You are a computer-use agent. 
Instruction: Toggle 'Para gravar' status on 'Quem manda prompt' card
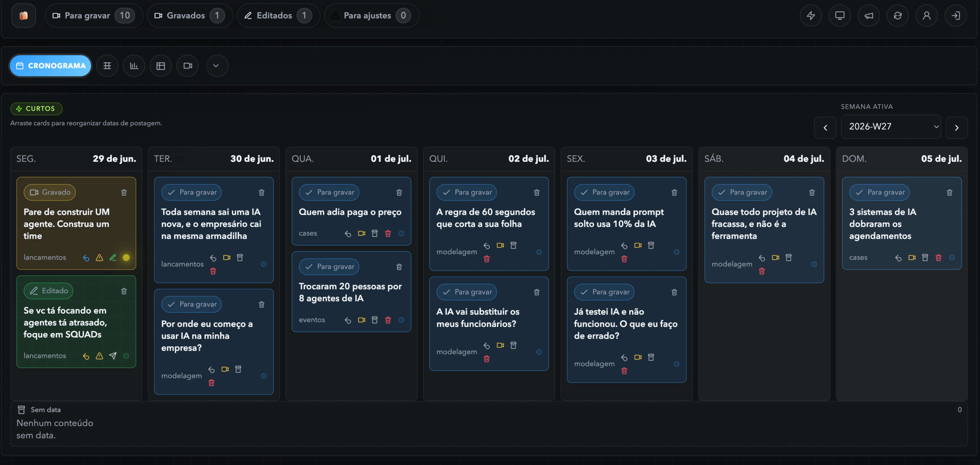(604, 192)
